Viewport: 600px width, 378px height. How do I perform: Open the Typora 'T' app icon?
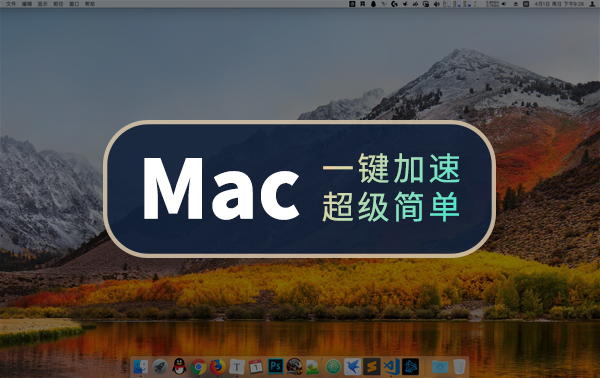coord(237,367)
